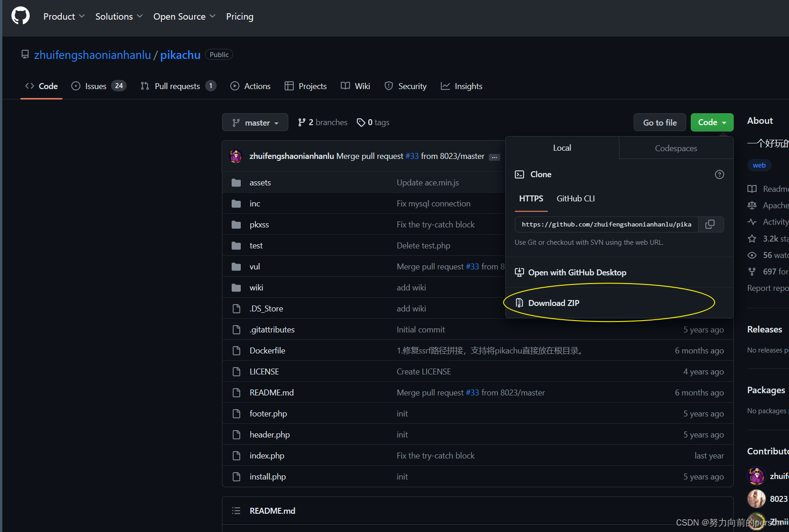
Task: Click the web topic tag
Action: [x=759, y=165]
